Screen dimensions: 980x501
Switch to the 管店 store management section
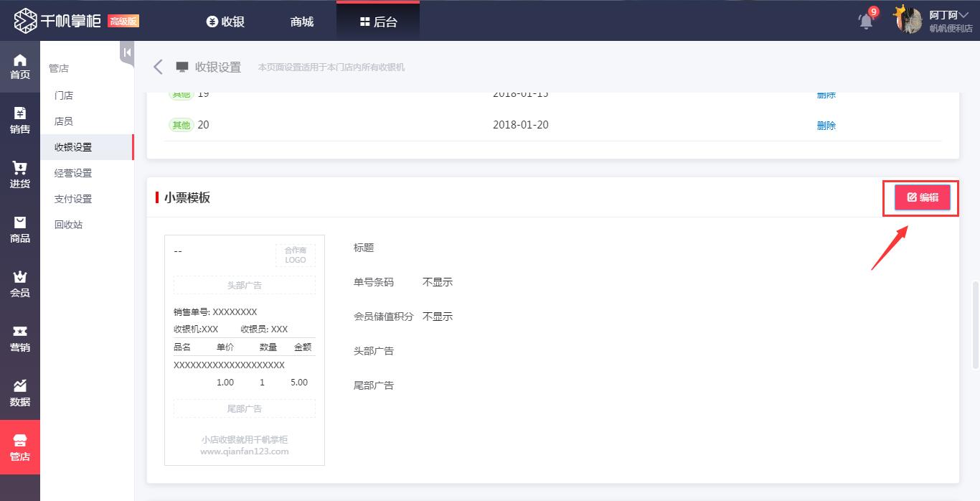tap(19, 446)
